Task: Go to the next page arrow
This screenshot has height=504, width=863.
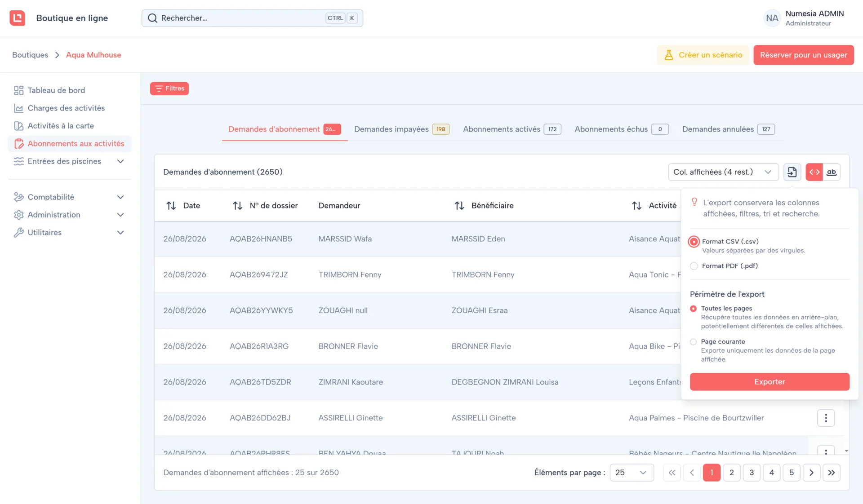Action: [x=811, y=473]
